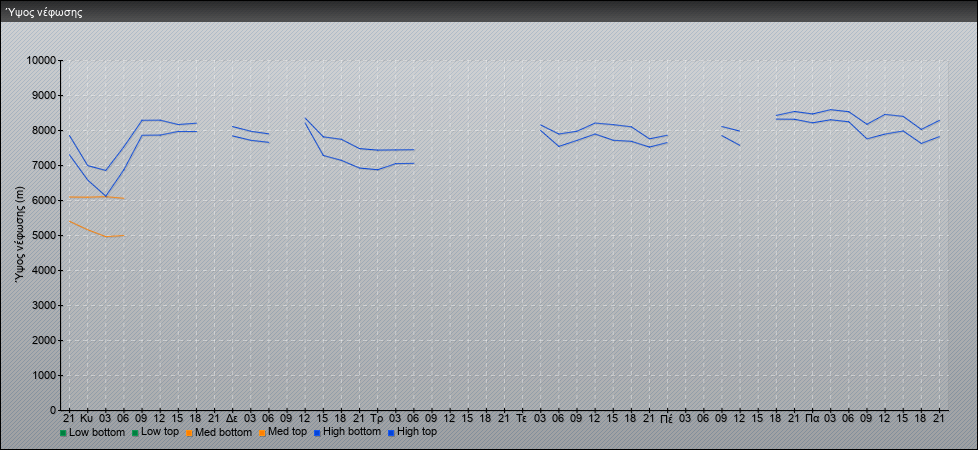Viewport: 978px width, 450px height.
Task: Click the orange swatch beside Med top
Action: coord(261,433)
